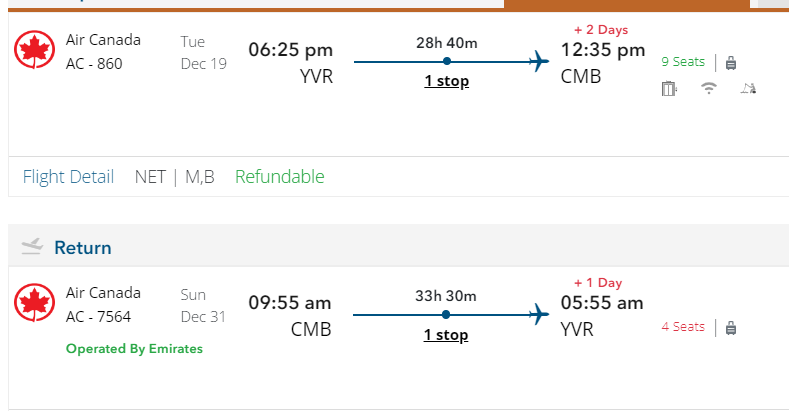
Task: Click the Wi-Fi amenity icon
Action: (709, 89)
